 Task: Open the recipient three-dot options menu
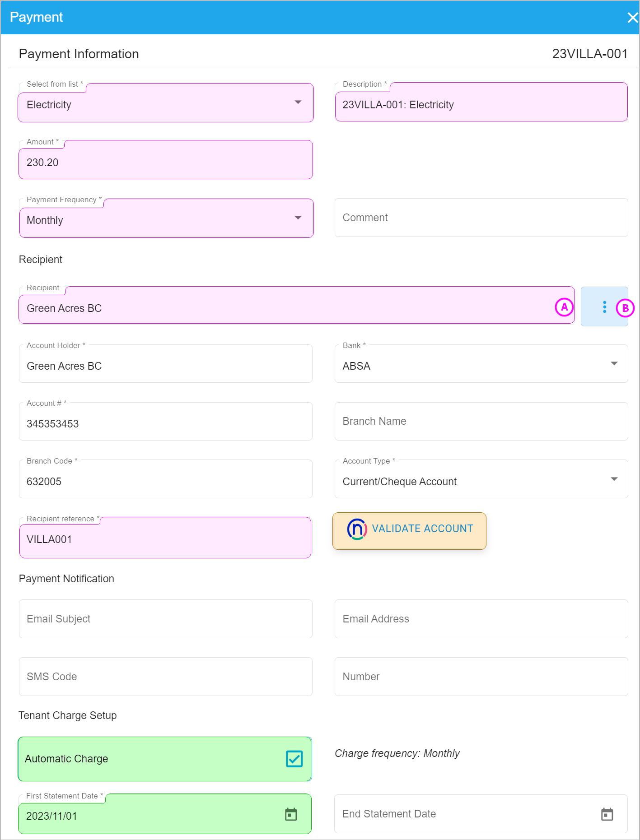(x=604, y=307)
